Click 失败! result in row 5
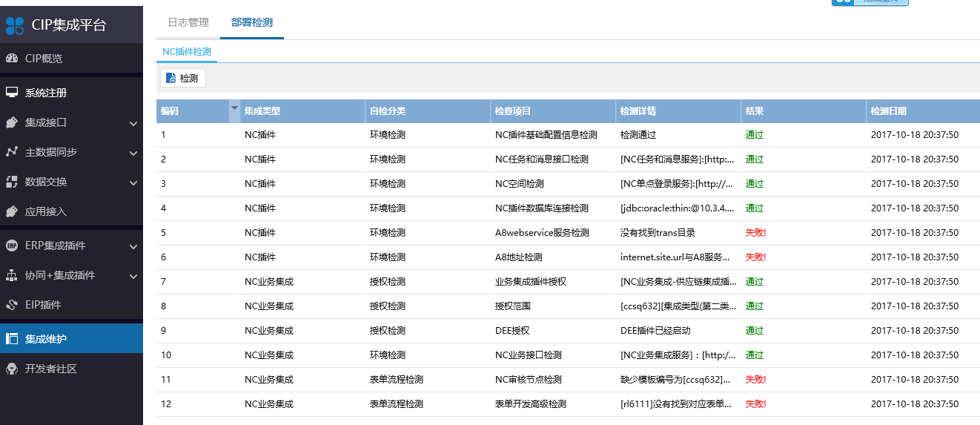The height and width of the screenshot is (425, 980). coord(756,233)
